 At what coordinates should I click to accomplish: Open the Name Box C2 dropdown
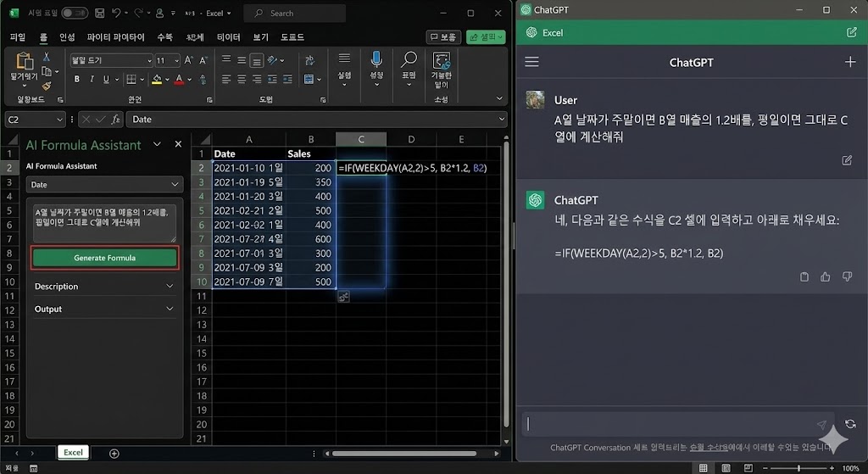click(60, 120)
